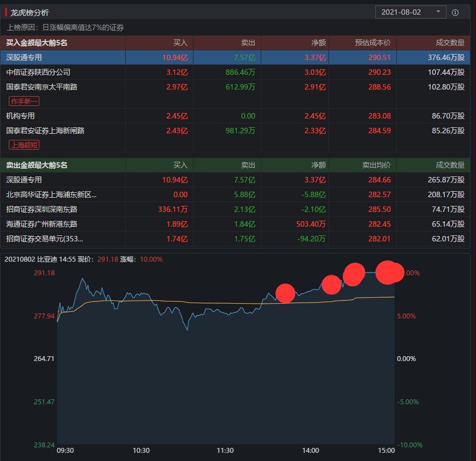Click the 买入金额最大前5名 header
This screenshot has height=461, width=476.
point(37,43)
